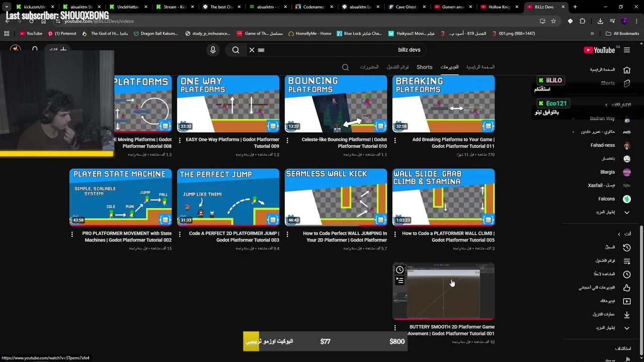Open Liked videos thumbs-up icon in sidebar
The image size is (644, 362).
coord(627,288)
